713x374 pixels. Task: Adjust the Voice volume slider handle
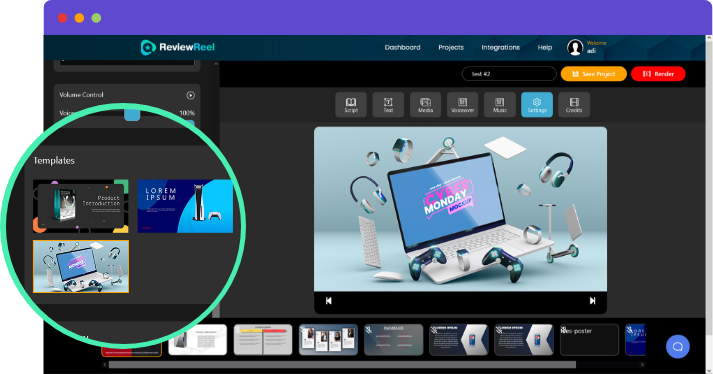(132, 114)
